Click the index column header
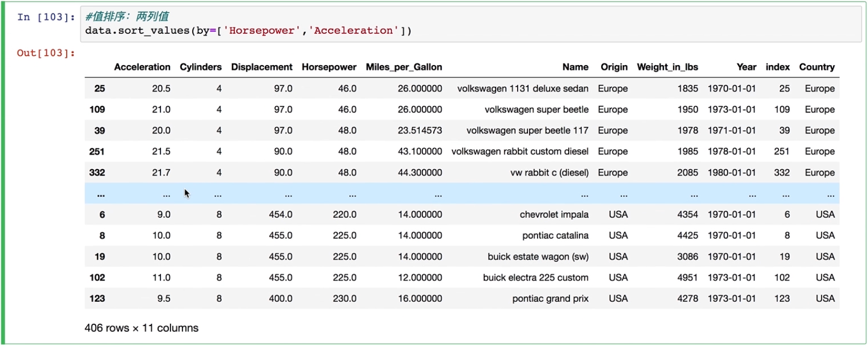The height and width of the screenshot is (348, 868). pos(778,67)
